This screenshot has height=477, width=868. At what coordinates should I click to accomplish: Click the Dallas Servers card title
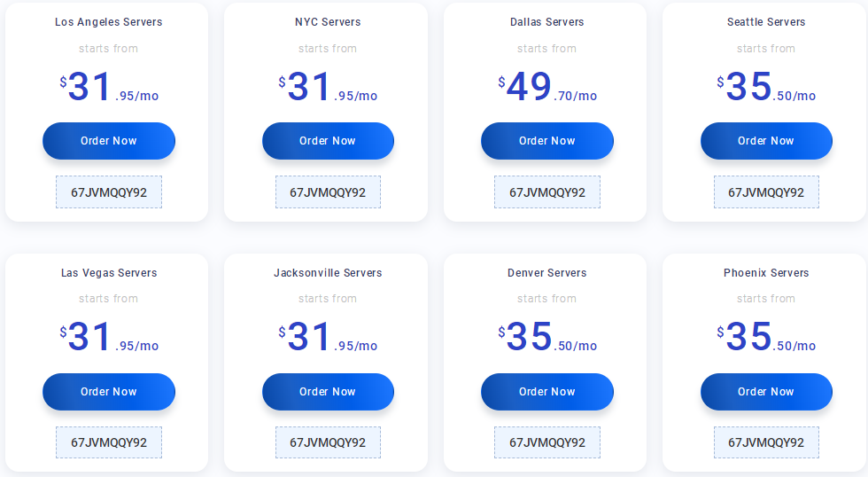[x=547, y=22]
